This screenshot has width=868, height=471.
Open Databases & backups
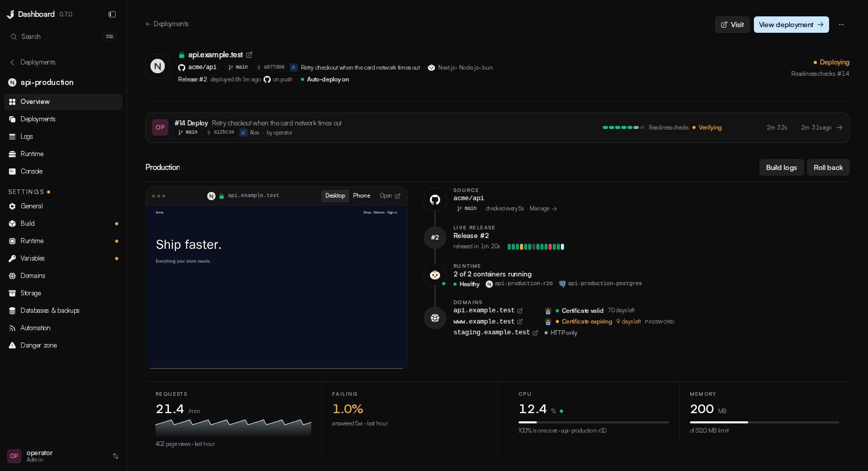click(63, 311)
